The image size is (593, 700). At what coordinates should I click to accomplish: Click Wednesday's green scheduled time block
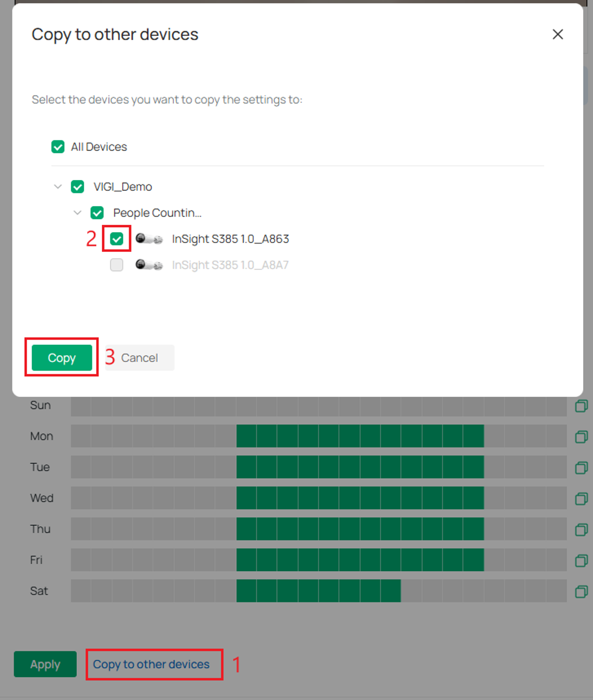click(x=360, y=498)
